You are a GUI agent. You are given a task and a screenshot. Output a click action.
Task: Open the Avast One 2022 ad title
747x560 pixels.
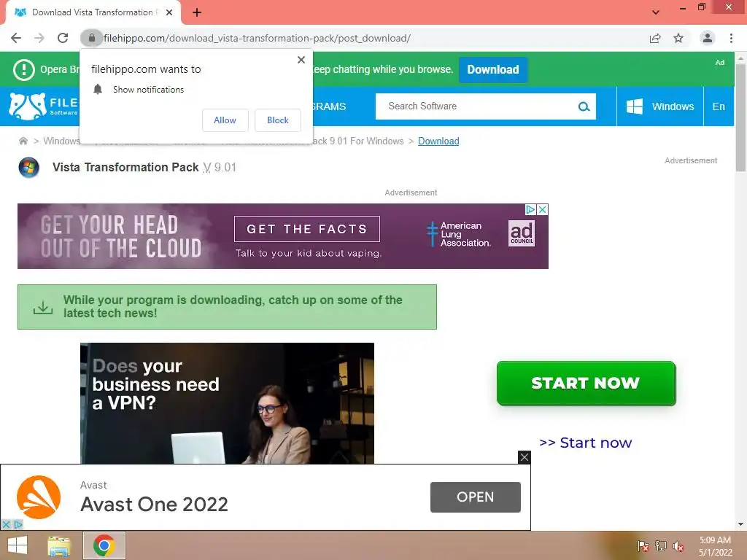155,505
